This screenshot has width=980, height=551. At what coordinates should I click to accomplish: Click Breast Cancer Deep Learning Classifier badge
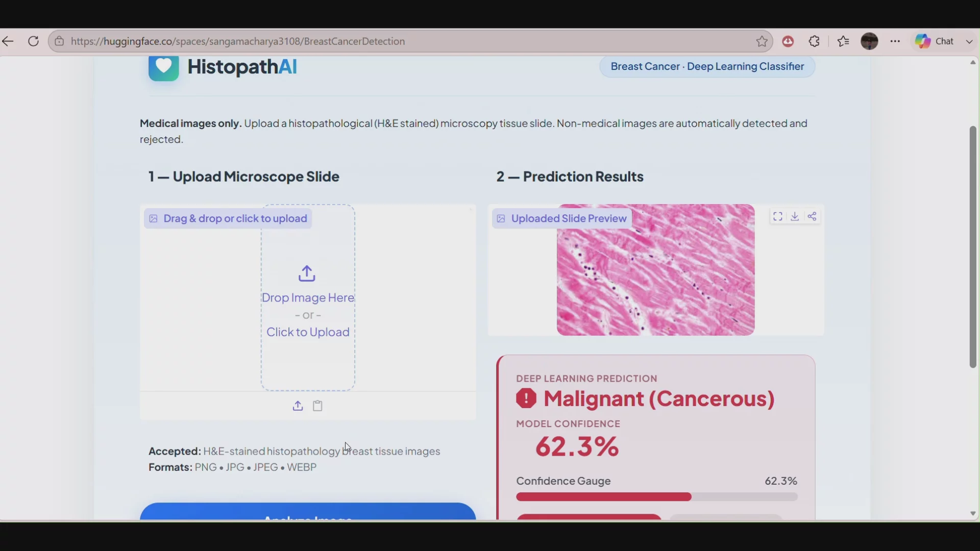707,66
